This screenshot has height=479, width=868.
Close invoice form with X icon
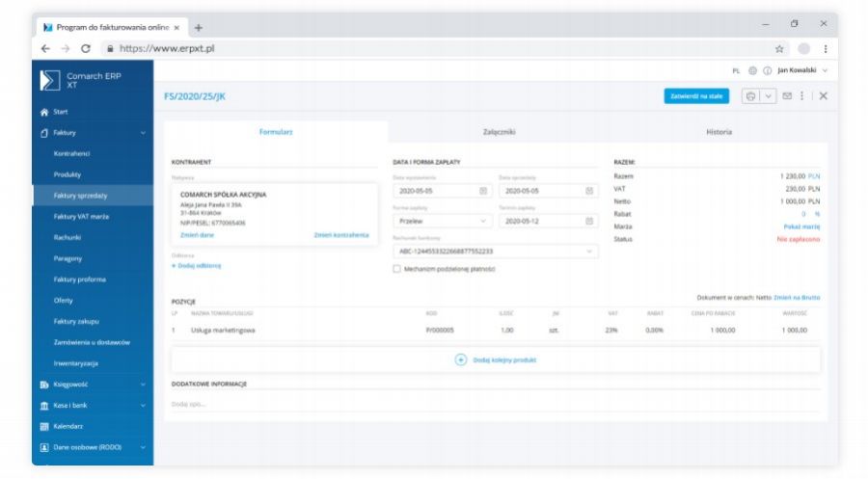[823, 96]
